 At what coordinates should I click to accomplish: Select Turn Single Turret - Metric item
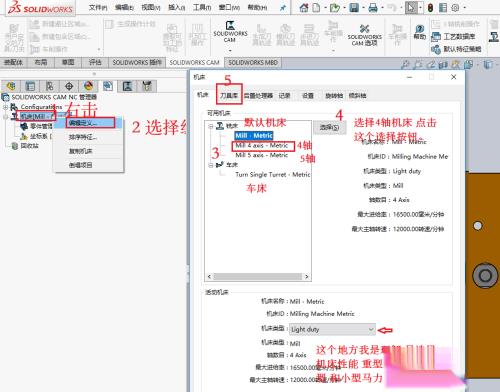[272, 174]
